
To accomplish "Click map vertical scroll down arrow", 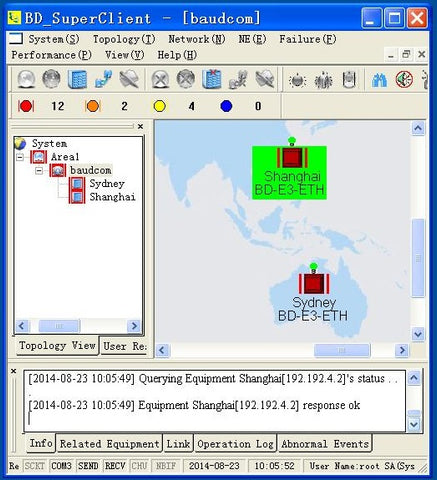I will pos(418,334).
